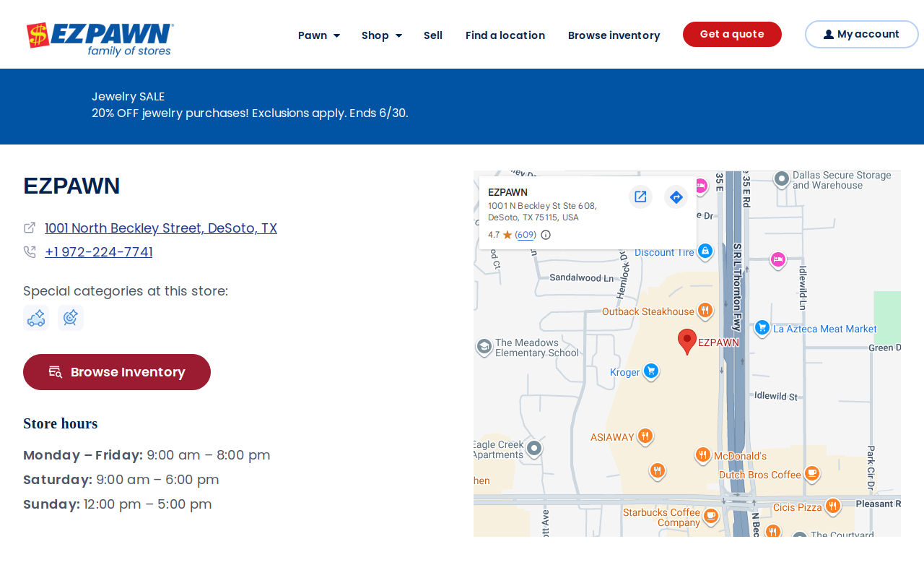The height and width of the screenshot is (578, 924).
Task: Open the vehicle category icon under special categories
Action: pos(36,318)
